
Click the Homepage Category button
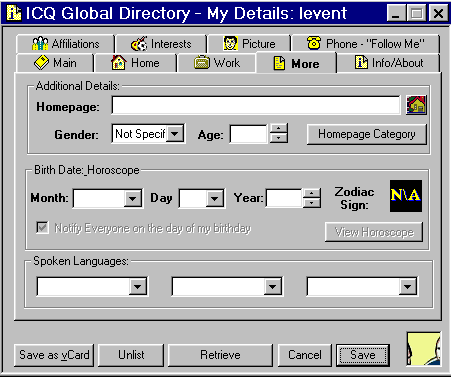click(367, 134)
